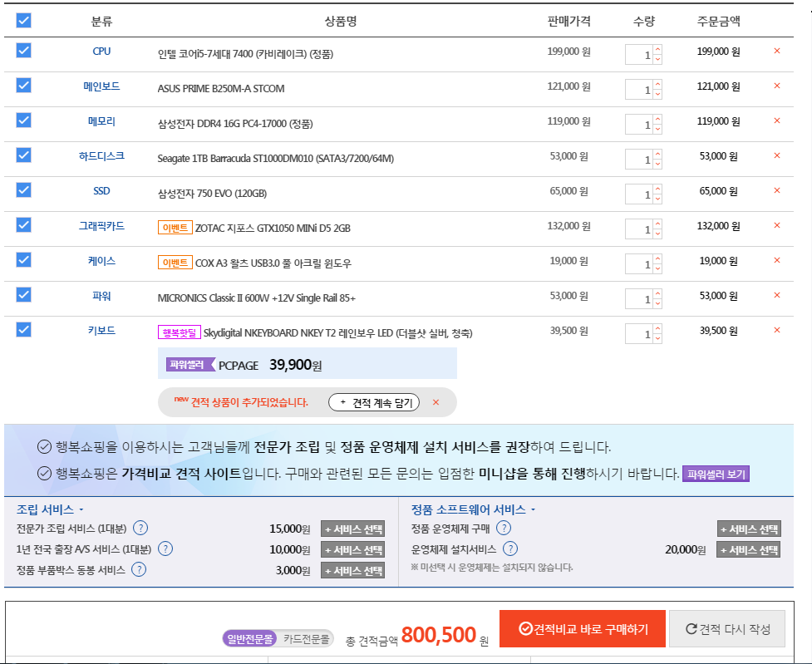Open the 메인보드 category link

click(101, 86)
